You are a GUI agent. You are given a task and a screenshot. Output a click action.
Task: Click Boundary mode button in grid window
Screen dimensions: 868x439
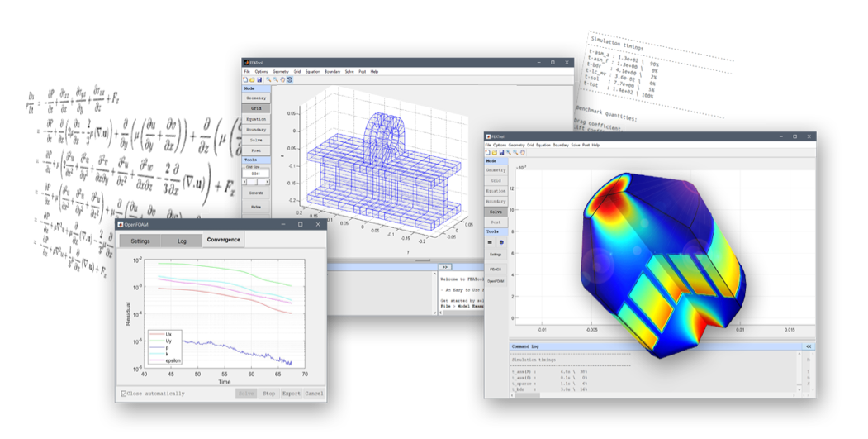coord(256,130)
